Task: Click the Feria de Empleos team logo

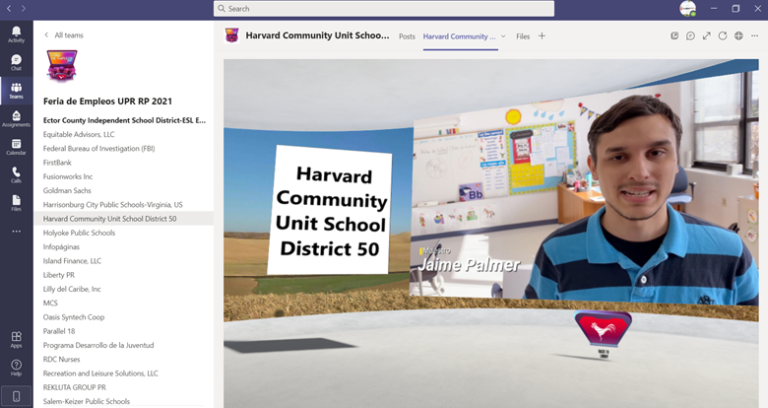Action: (62, 66)
